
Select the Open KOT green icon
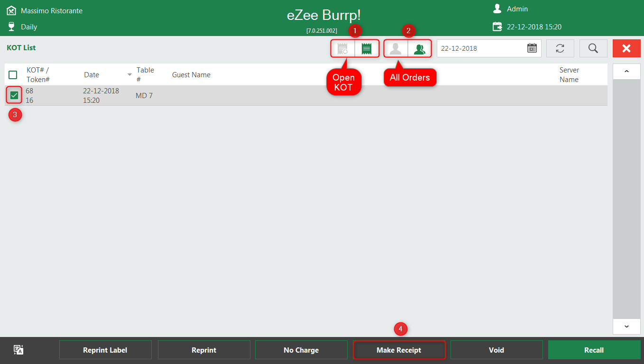pos(367,48)
